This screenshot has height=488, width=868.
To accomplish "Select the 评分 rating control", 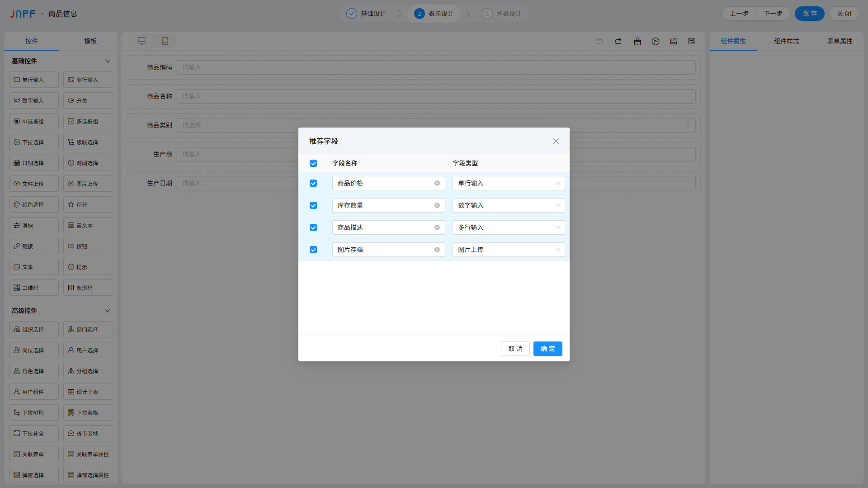I will (x=88, y=204).
